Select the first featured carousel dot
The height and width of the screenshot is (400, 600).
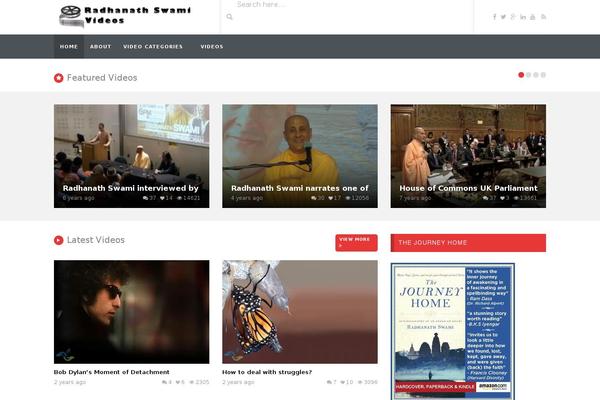click(521, 75)
